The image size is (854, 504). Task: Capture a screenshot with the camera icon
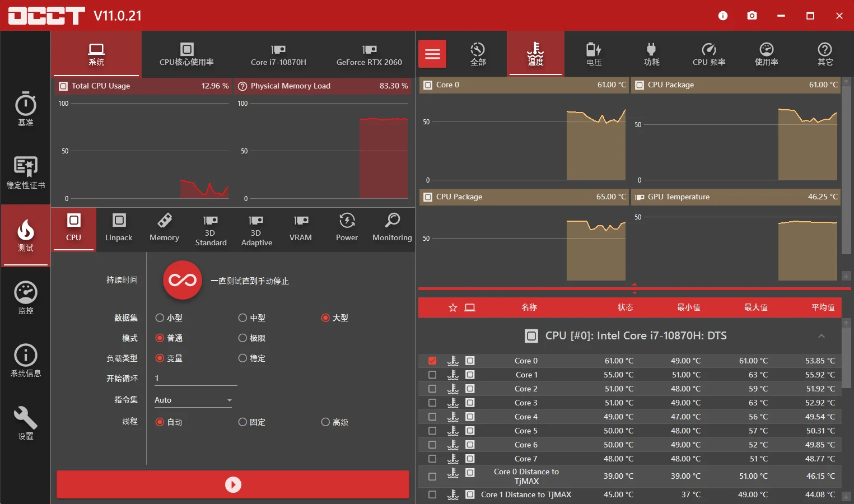click(x=752, y=16)
